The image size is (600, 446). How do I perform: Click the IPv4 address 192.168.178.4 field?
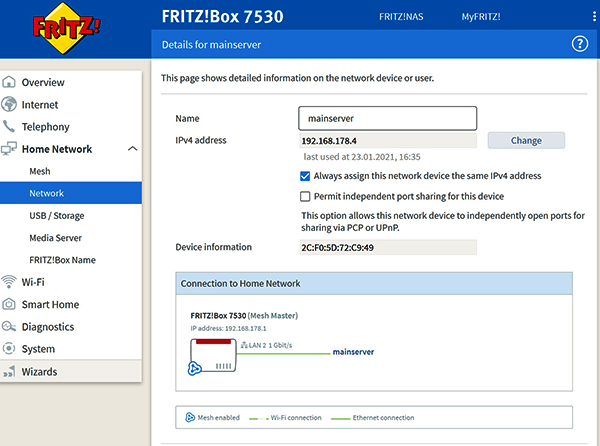(388, 141)
